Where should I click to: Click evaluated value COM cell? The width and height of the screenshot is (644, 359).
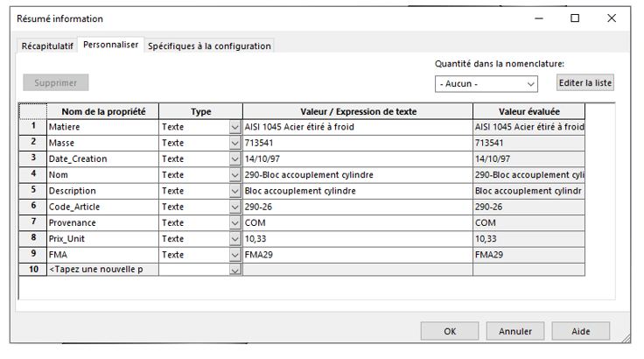pyautogui.click(x=529, y=223)
